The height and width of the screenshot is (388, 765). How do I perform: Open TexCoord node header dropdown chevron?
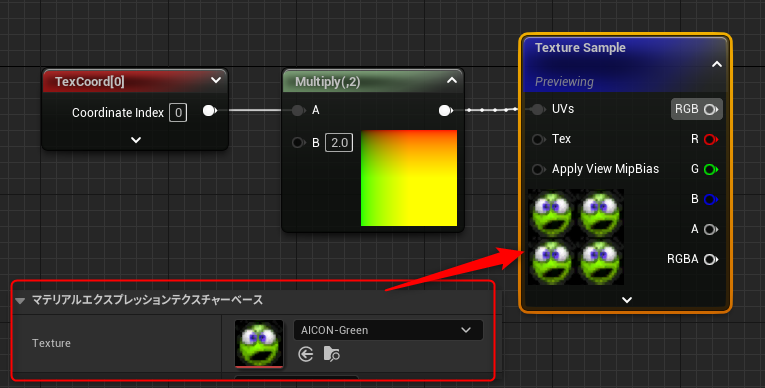216,80
